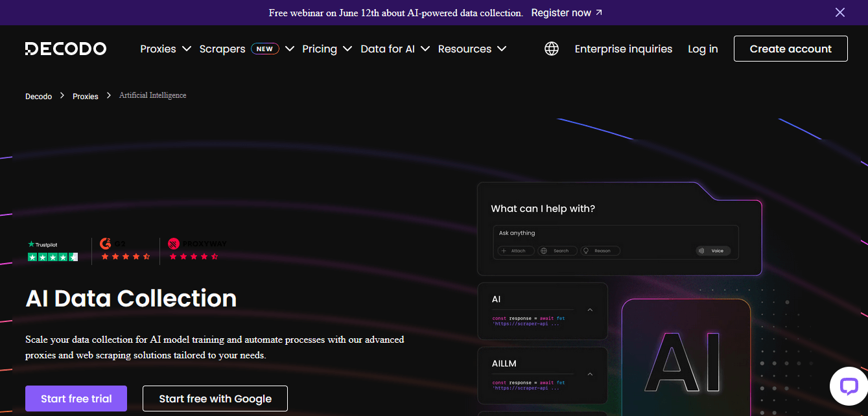Screen dimensions: 868x416
Task: Click the G2 rating badge
Action: [x=125, y=250]
